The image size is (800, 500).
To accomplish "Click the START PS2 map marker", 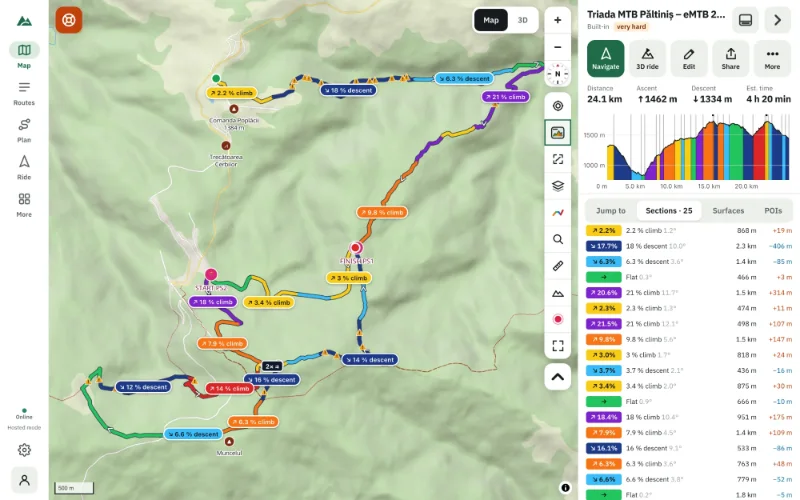I will [211, 274].
